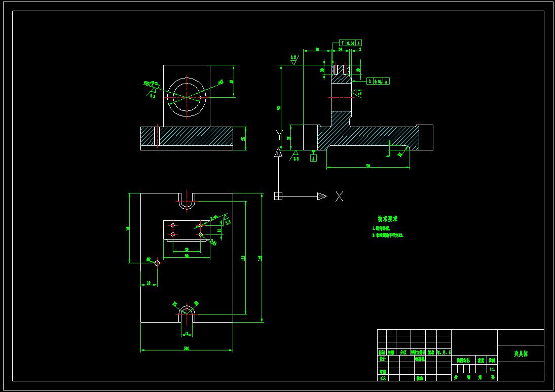Click the bottom U-shaped slot in plan view

coord(187,315)
